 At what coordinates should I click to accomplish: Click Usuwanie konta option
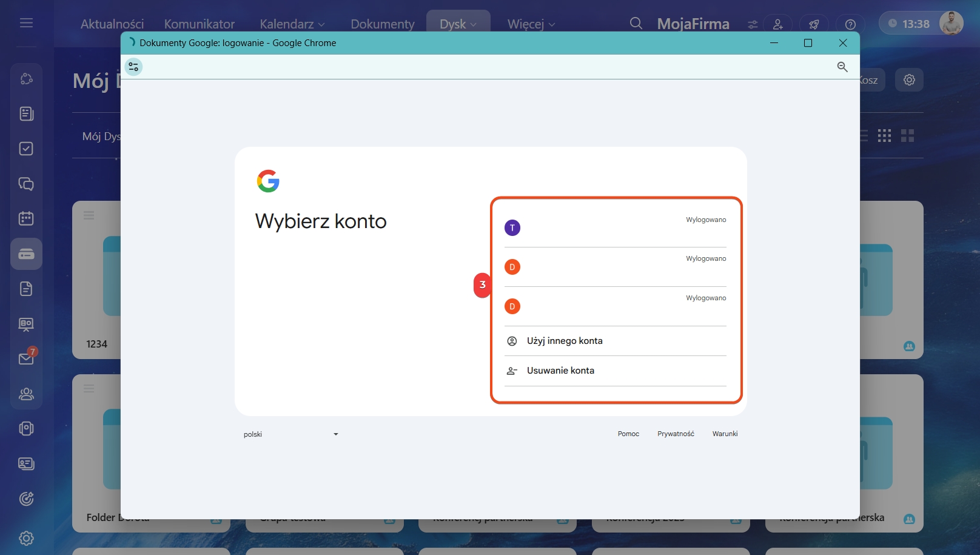560,371
